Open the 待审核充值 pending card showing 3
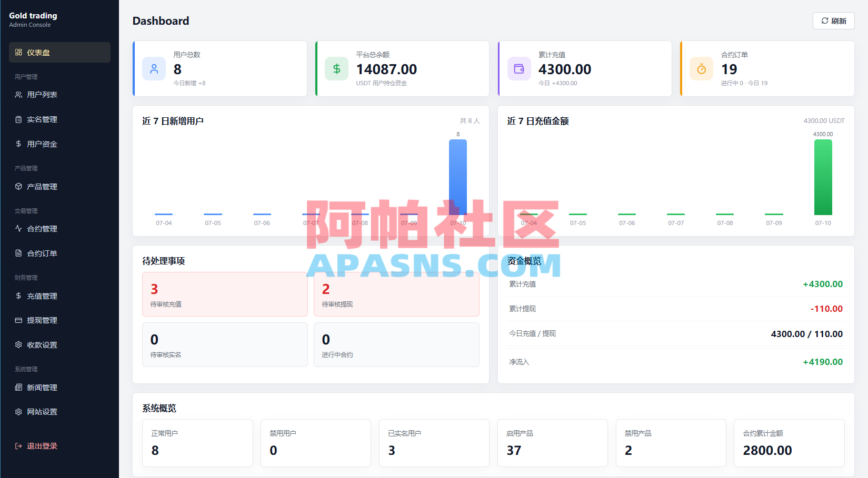 tap(225, 294)
